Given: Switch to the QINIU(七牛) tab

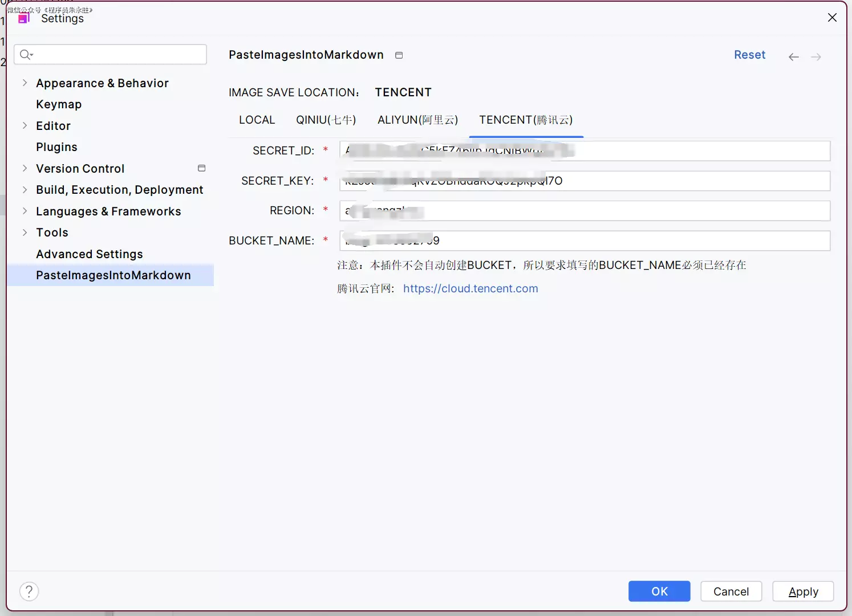Looking at the screenshot, I should (326, 120).
